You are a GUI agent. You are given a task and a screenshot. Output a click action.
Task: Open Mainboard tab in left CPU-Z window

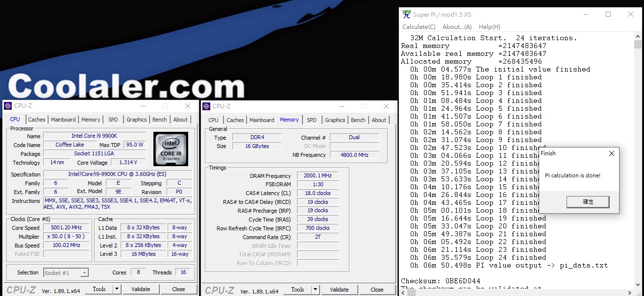tap(64, 120)
